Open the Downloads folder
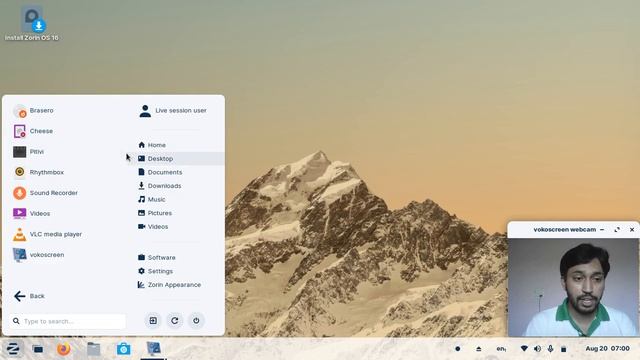 (x=160, y=186)
